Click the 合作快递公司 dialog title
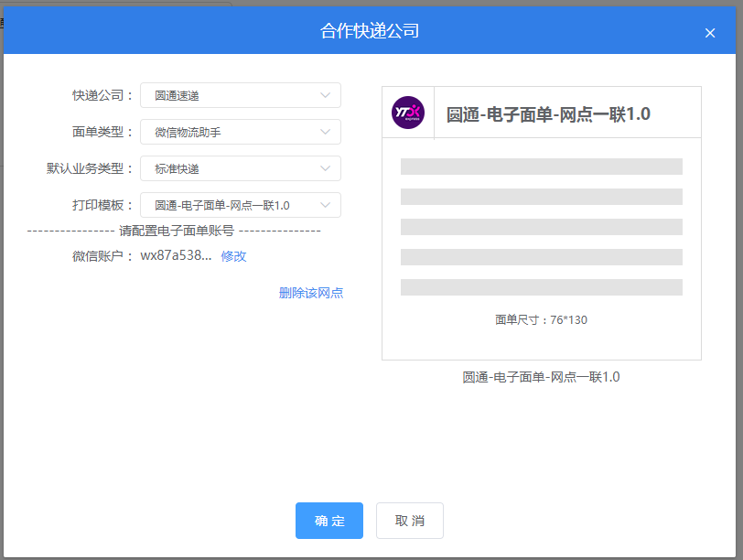 tap(370, 31)
